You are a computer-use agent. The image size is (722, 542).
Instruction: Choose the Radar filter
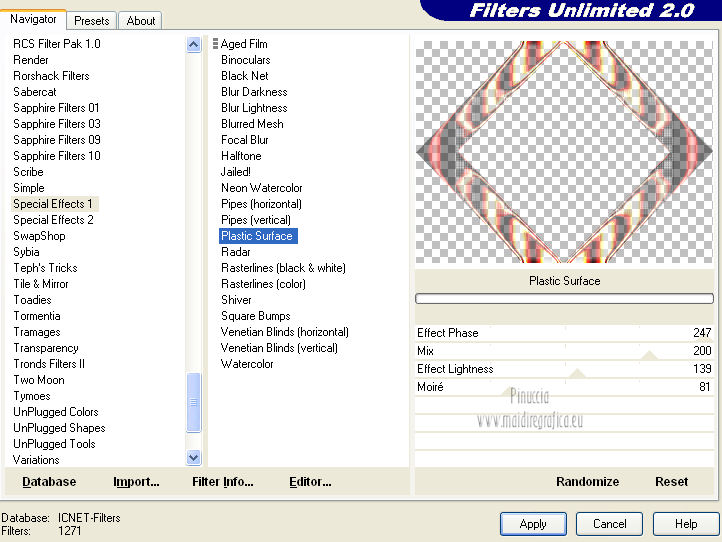coord(236,252)
